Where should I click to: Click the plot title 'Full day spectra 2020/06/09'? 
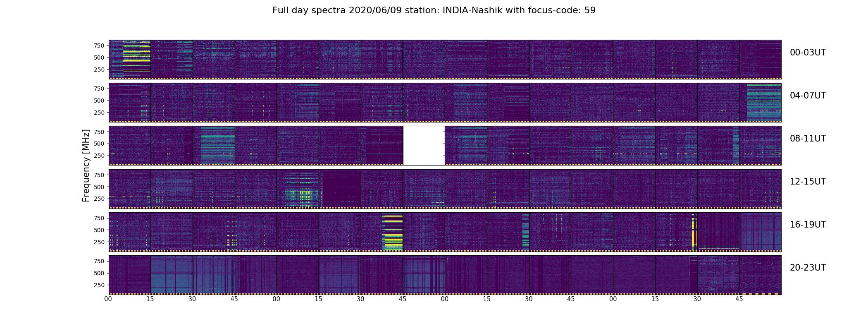[337, 10]
